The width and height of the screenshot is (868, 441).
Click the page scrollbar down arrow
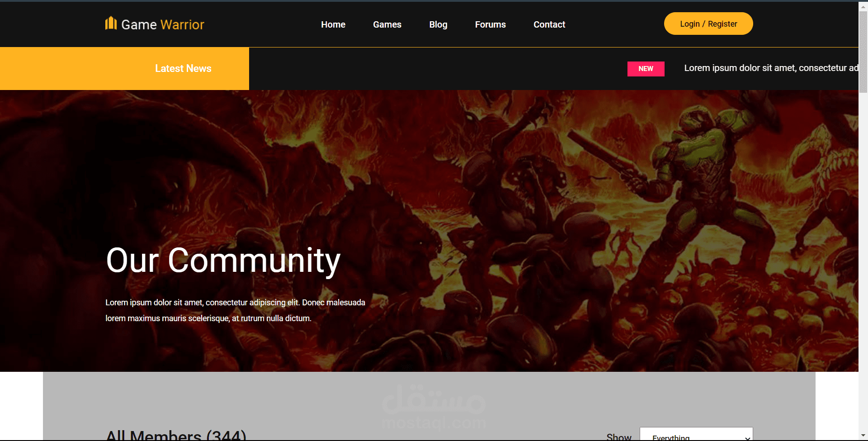coord(863,436)
